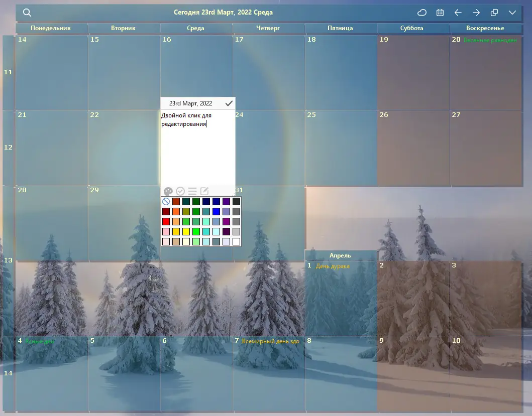Image resolution: width=532 pixels, height=416 pixels.
Task: Pick the pink swatch
Action: pyautogui.click(x=166, y=231)
